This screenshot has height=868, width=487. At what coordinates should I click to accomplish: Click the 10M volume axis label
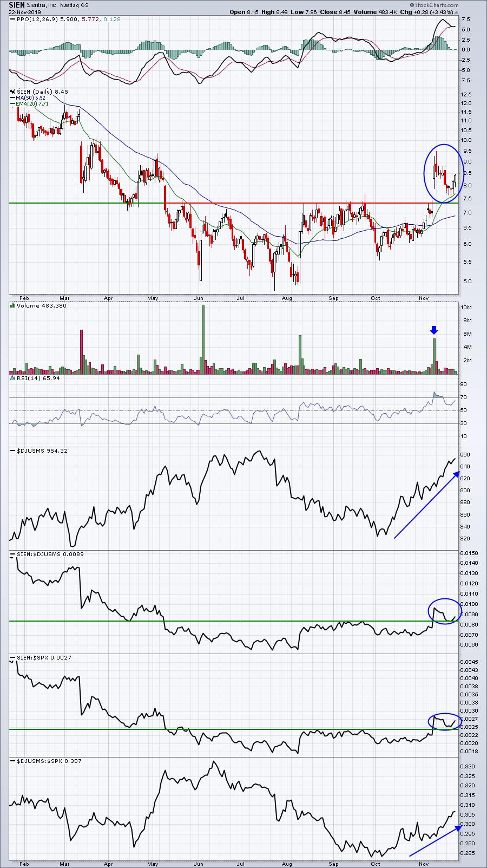[467, 308]
